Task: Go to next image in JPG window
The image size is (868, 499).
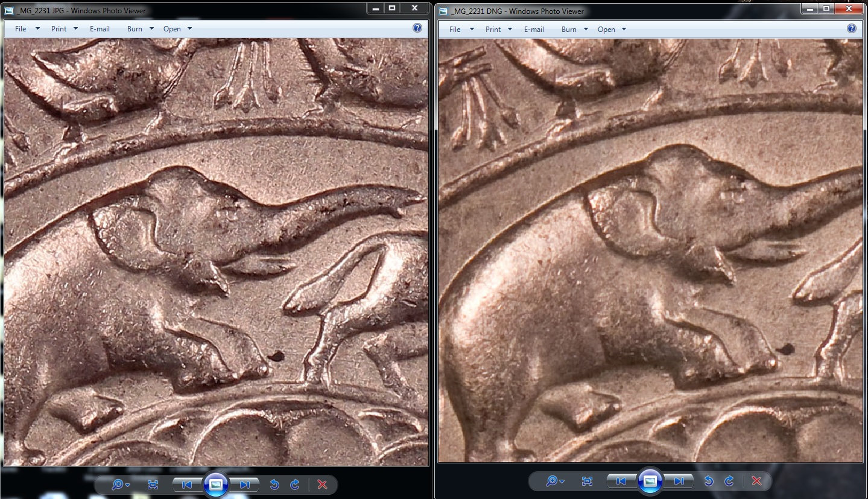Action: point(245,484)
